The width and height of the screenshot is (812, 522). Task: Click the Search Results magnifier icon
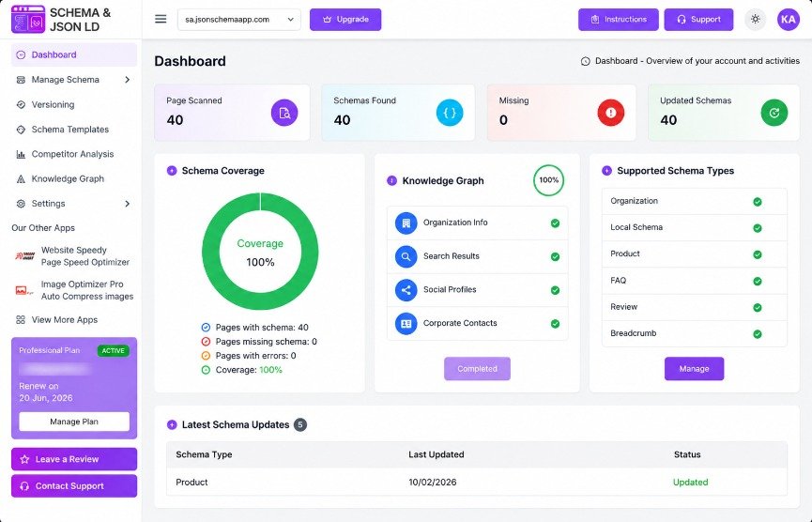click(x=406, y=256)
